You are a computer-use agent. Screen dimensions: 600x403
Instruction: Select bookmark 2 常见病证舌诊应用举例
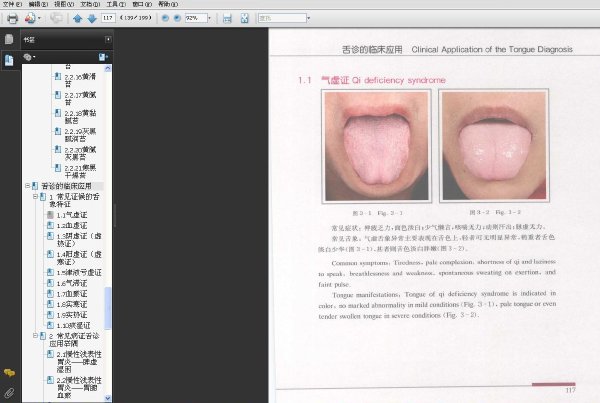74,339
